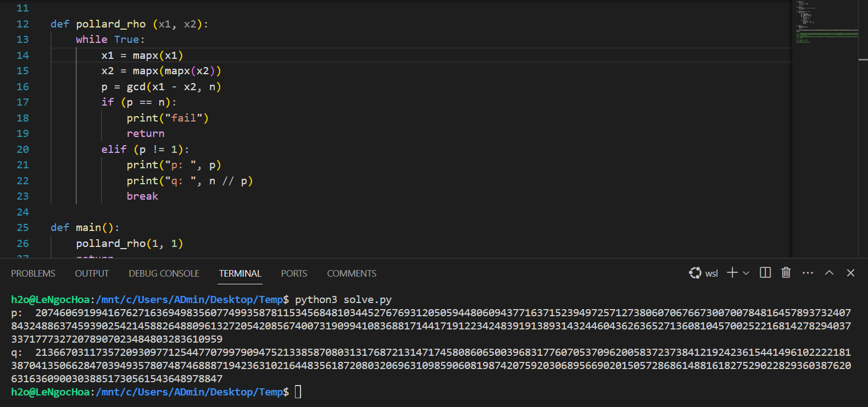Screen dimensions: 868x407
Task: Click line number 12 in the gutter
Action: (23, 24)
